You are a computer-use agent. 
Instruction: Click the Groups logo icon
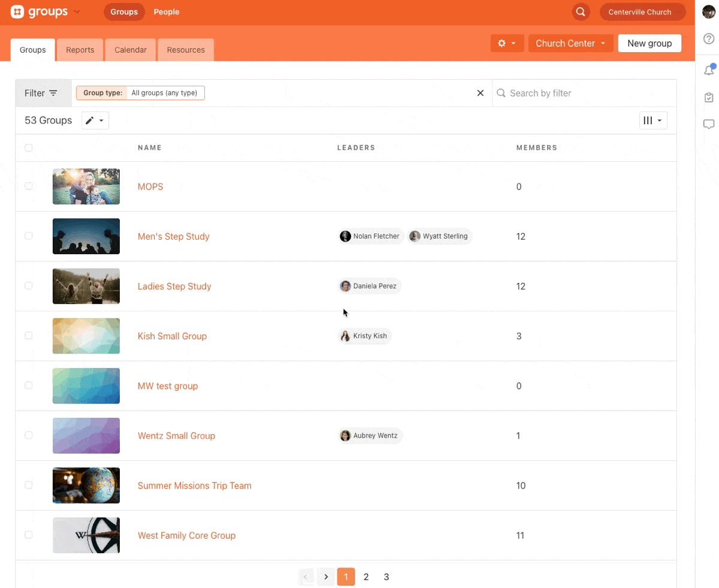(x=17, y=12)
